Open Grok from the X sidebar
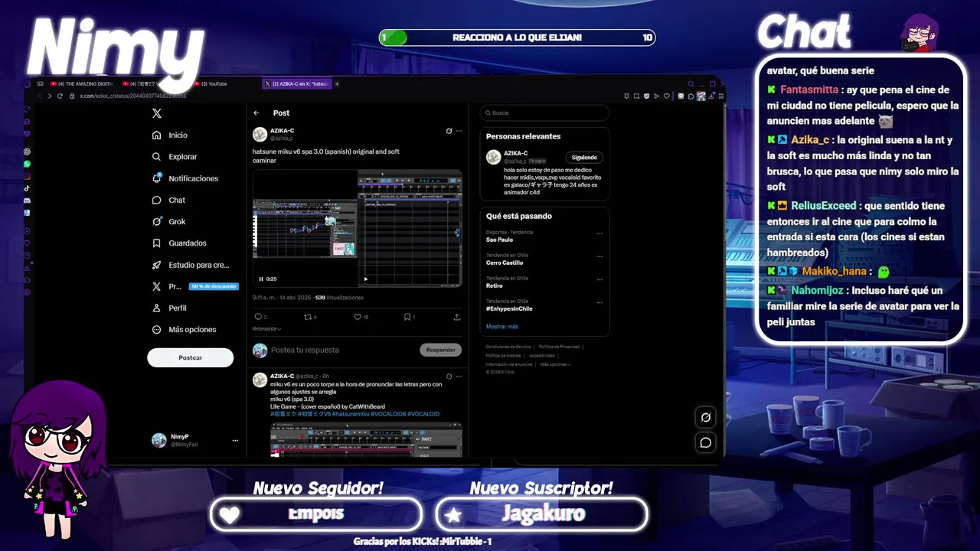 pyautogui.click(x=169, y=221)
